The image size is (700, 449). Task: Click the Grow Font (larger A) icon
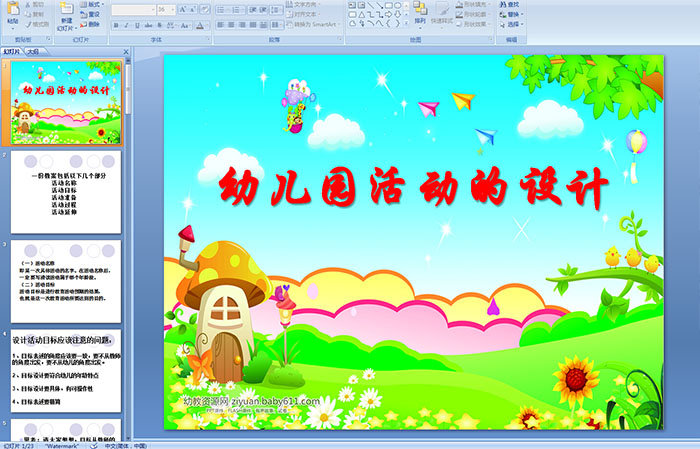coord(183,9)
